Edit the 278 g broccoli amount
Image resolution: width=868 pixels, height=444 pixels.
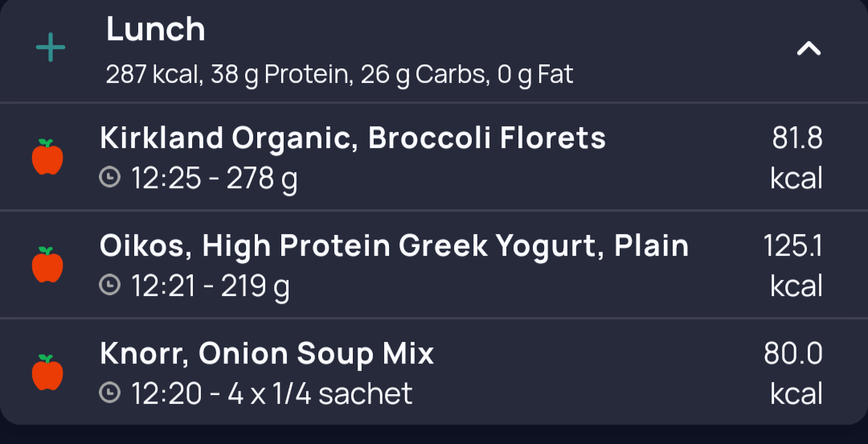tap(262, 179)
